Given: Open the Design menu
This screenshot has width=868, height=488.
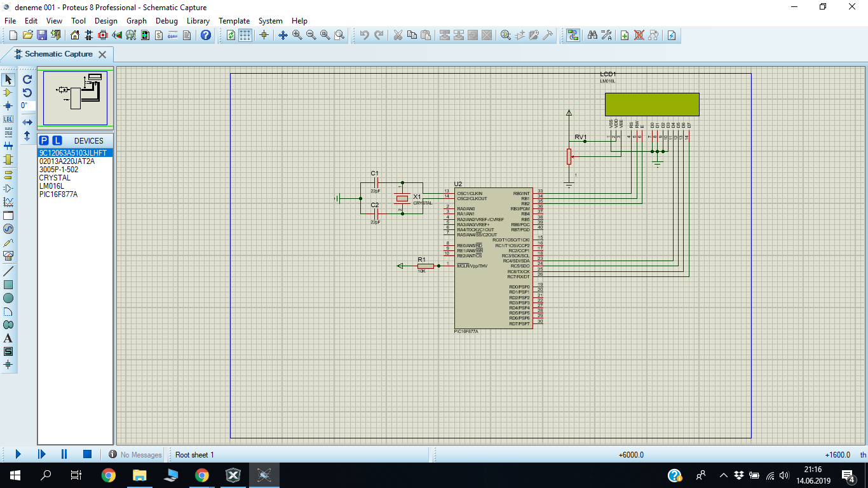Looking at the screenshot, I should point(106,21).
